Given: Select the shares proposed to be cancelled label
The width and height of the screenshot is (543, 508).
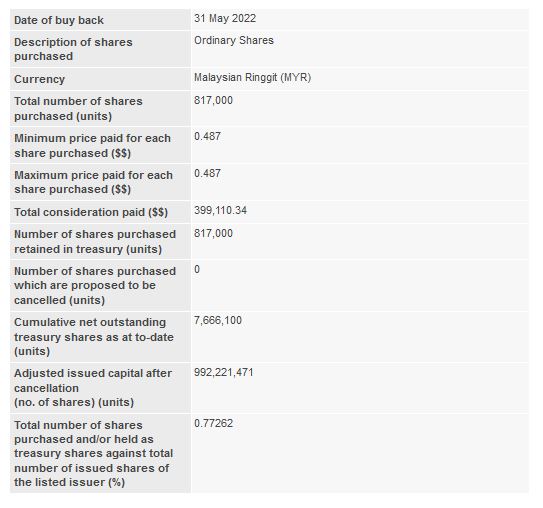Looking at the screenshot, I should tap(95, 285).
